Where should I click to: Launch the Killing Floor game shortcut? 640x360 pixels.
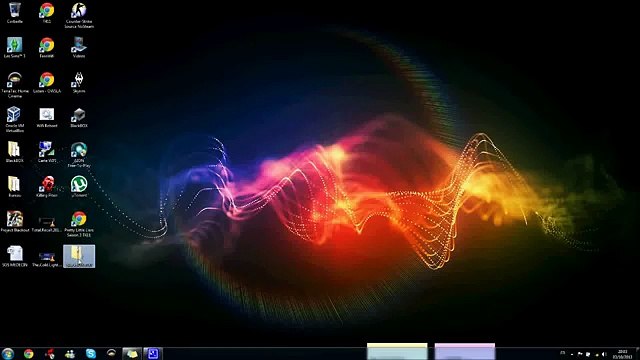[x=47, y=187]
